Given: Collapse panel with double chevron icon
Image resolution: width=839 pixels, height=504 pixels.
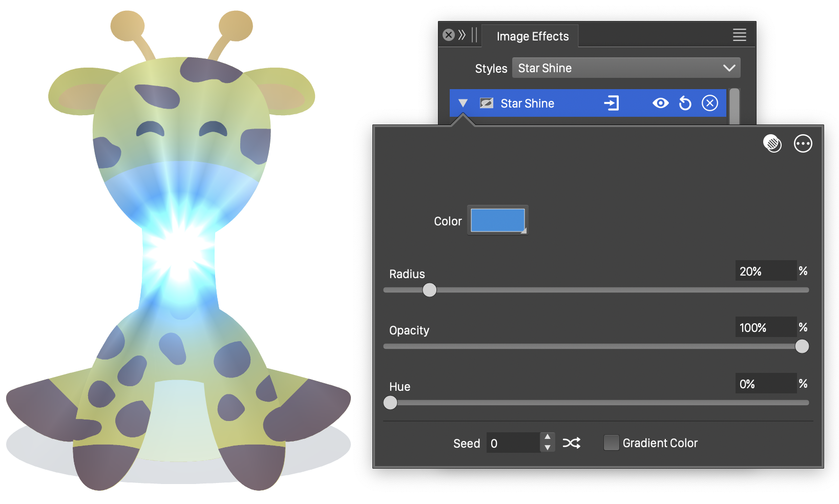Looking at the screenshot, I should tap(462, 35).
